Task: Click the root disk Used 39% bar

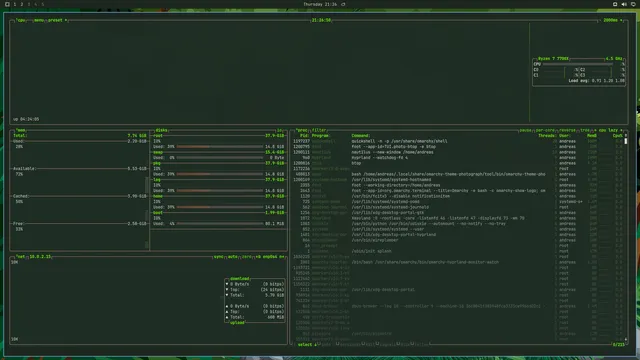Action: (x=220, y=147)
